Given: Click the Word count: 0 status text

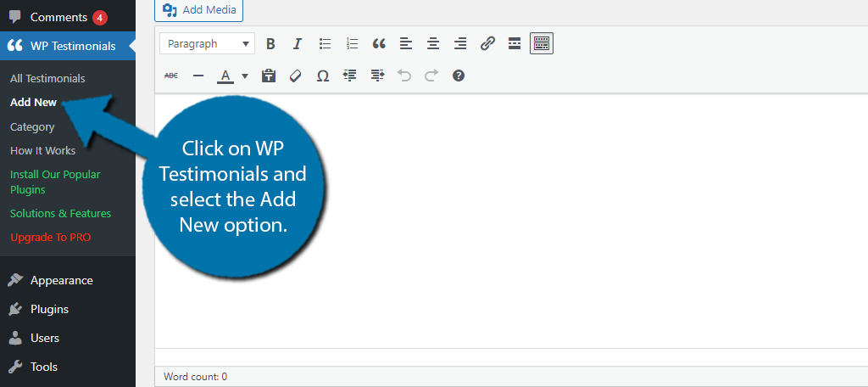Looking at the screenshot, I should click(196, 377).
